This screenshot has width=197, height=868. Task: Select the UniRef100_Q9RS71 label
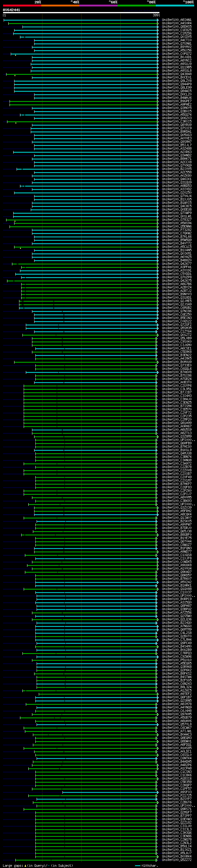click(176, 809)
